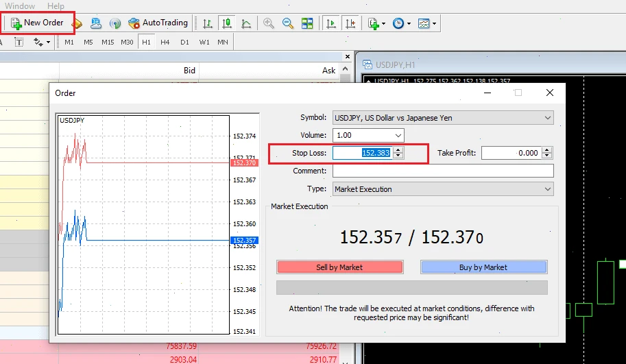
Task: Decrease Take Profit with down arrow
Action: (547, 156)
